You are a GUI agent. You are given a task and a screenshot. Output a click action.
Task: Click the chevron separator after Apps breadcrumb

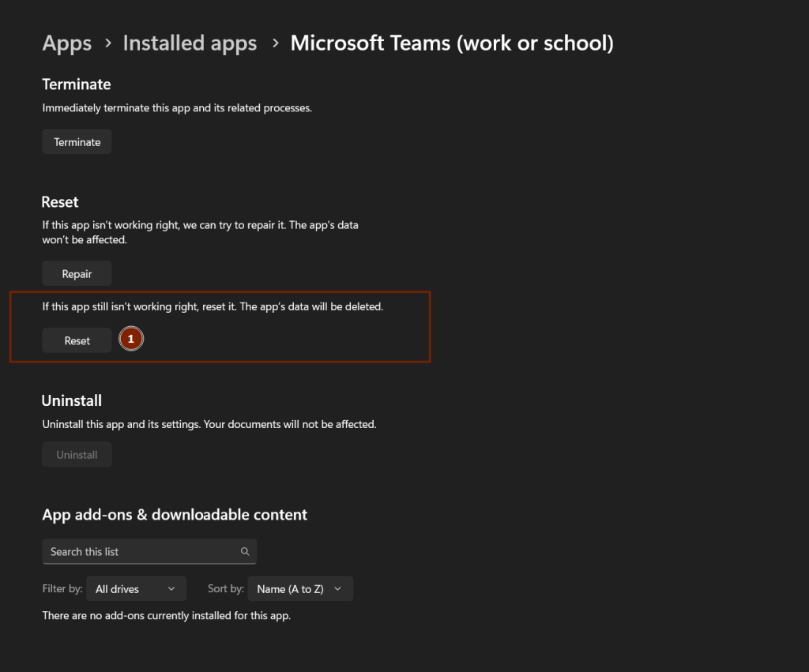point(107,43)
